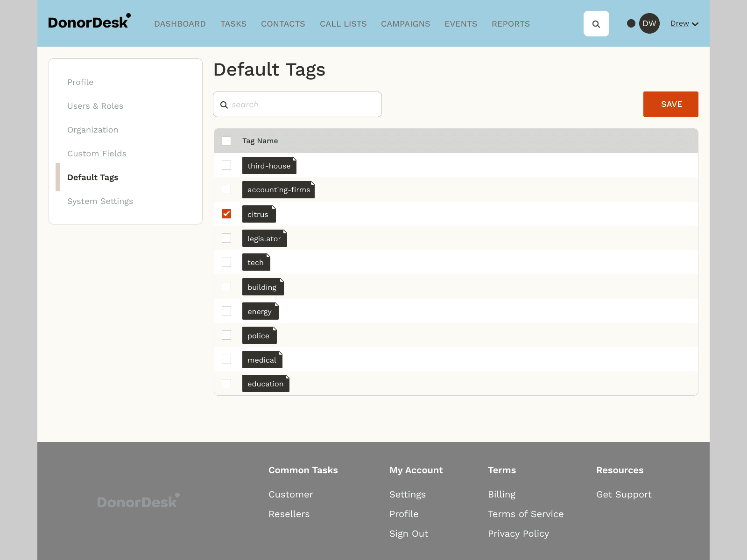Open the Customer footer link
Screen dimensions: 747x560
pos(290,494)
